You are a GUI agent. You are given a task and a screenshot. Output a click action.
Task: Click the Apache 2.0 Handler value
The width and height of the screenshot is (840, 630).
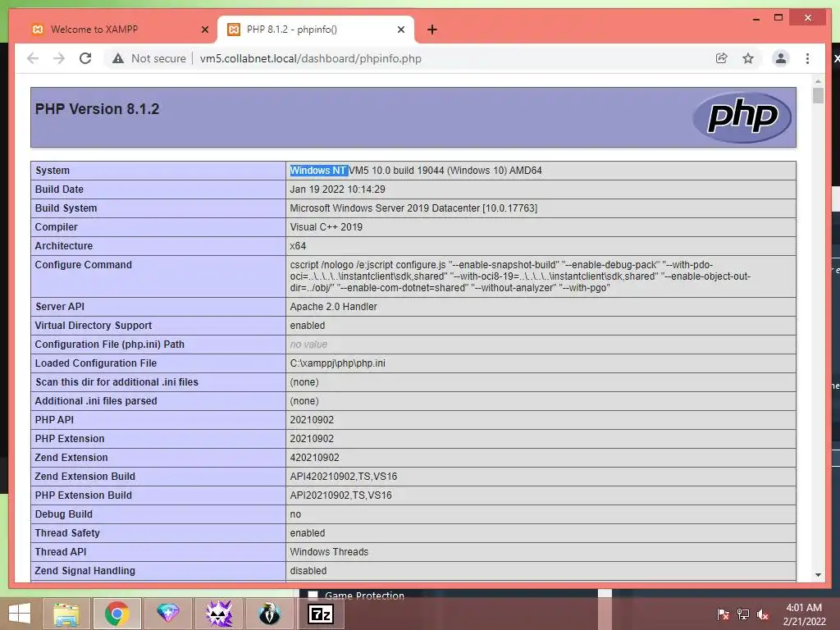[333, 307]
